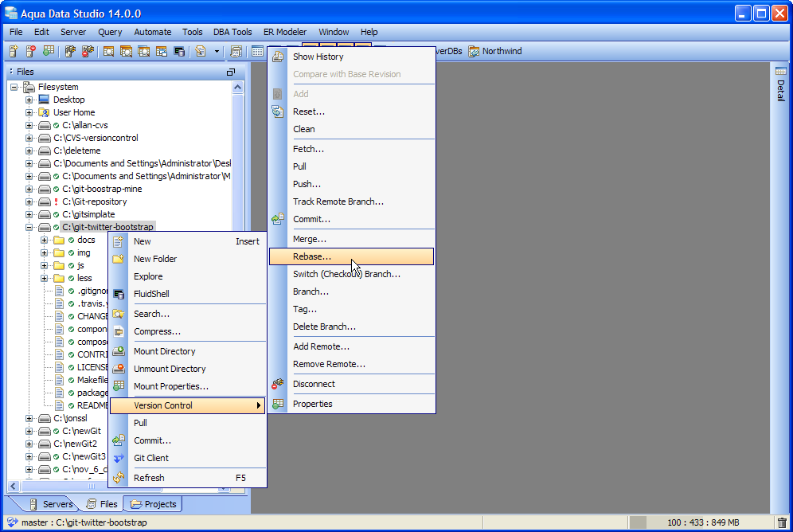Image resolution: width=793 pixels, height=532 pixels.
Task: Click the trash can icon in status bar
Action: [x=783, y=522]
